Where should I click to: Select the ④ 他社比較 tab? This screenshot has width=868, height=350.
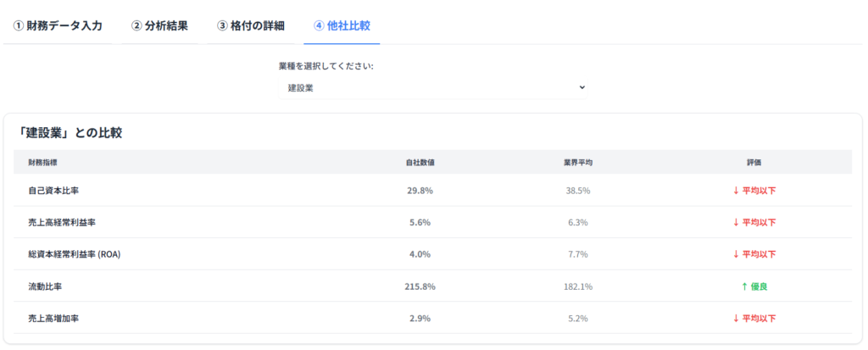click(x=342, y=26)
